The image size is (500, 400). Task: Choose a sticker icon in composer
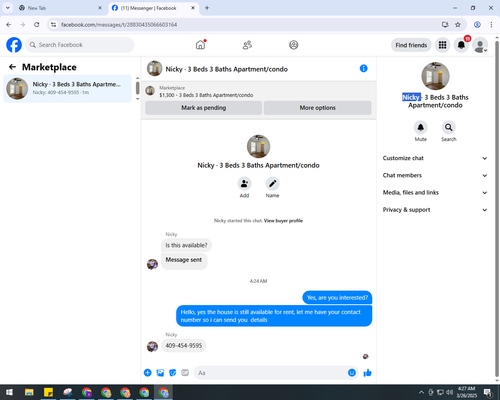tap(173, 373)
